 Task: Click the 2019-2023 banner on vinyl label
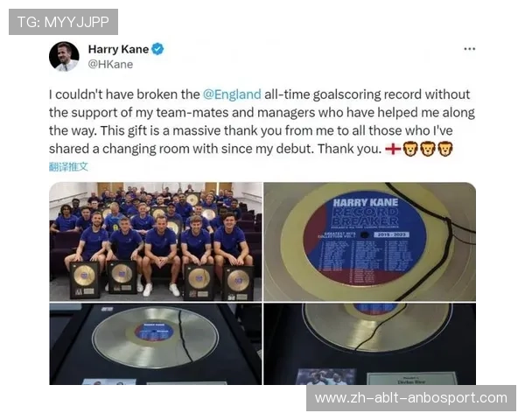pos(392,234)
